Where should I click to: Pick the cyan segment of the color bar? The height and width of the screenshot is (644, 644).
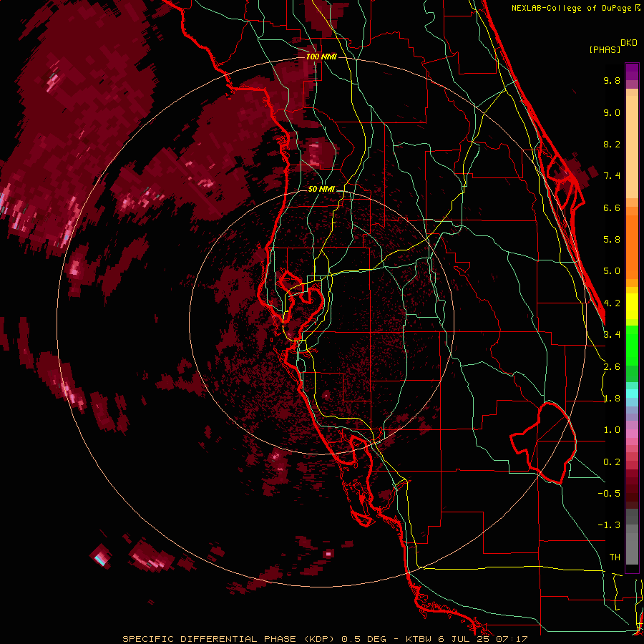coord(632,394)
